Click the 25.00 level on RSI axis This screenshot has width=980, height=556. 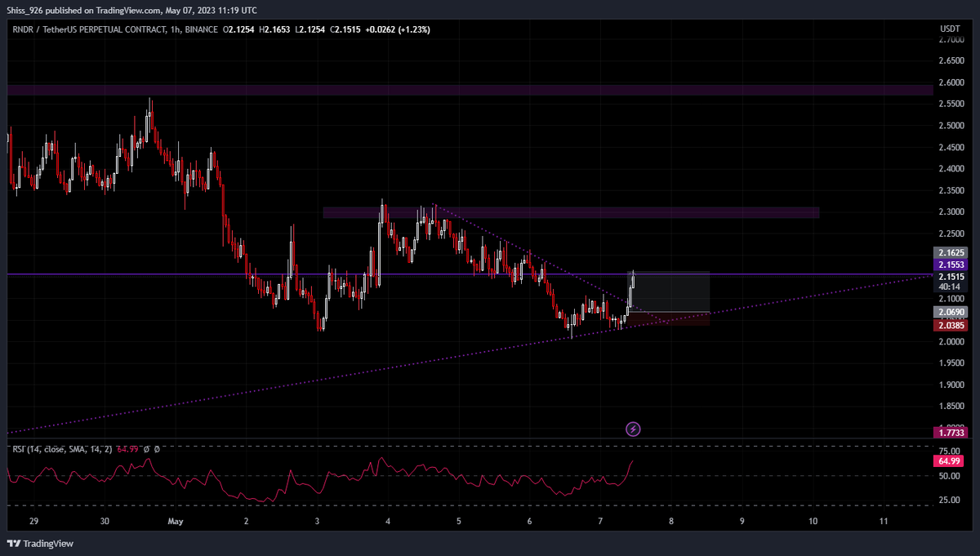[949, 500]
